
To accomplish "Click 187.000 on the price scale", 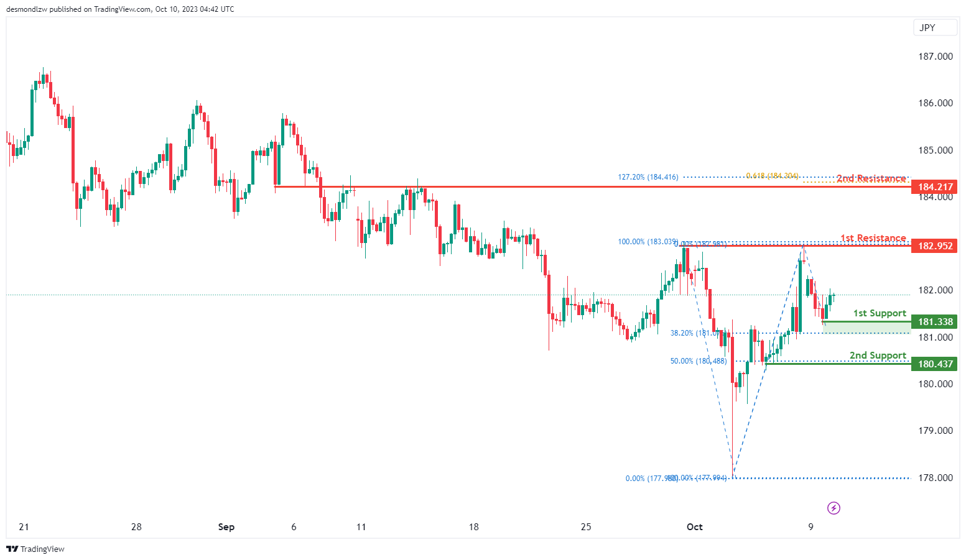I will pos(935,57).
